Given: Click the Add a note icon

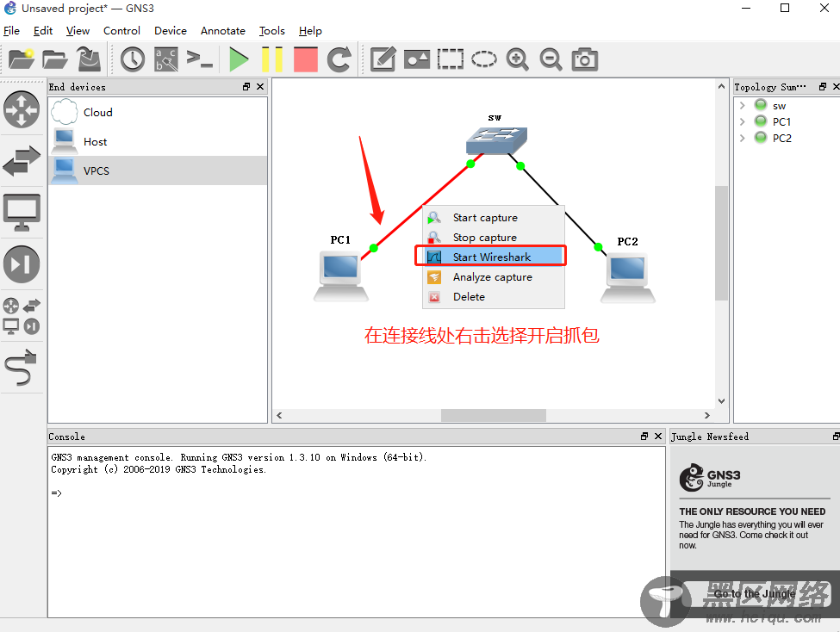Looking at the screenshot, I should coord(383,59).
